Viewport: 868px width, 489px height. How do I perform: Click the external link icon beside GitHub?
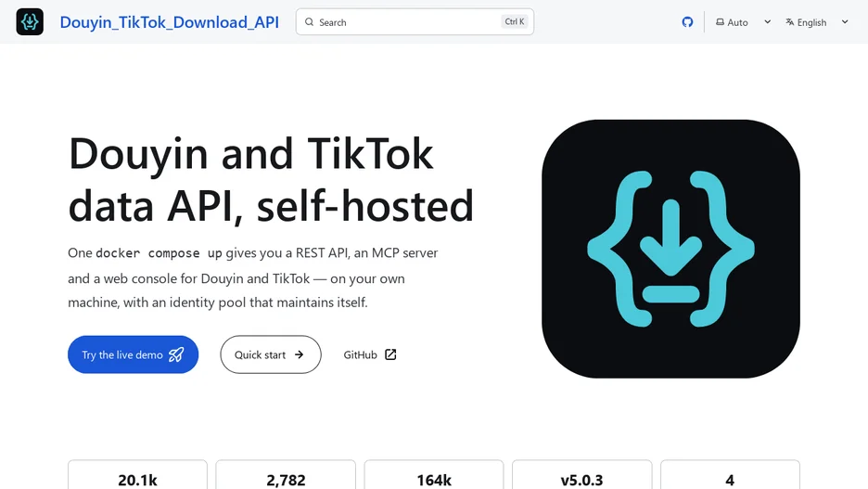[390, 354]
